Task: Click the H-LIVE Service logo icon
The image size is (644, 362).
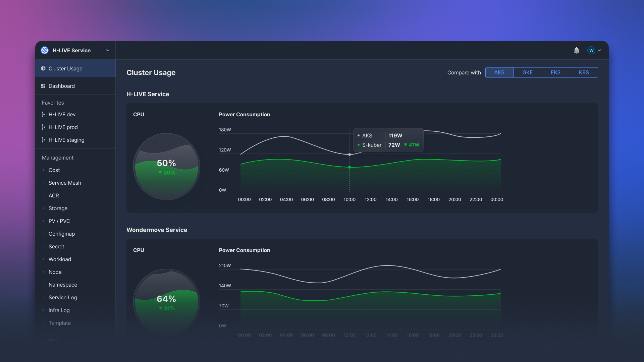Action: tap(45, 50)
